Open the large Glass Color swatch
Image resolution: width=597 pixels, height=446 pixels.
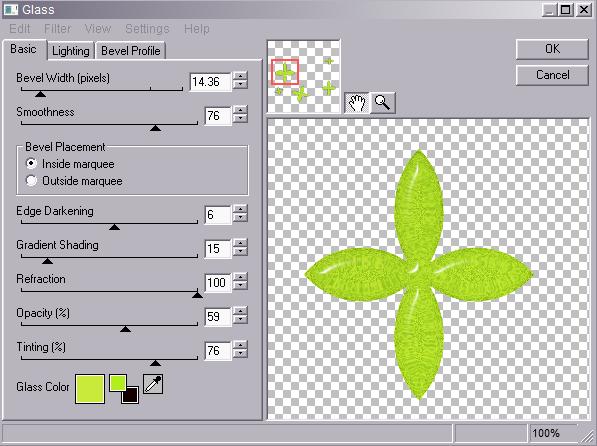pos(90,388)
